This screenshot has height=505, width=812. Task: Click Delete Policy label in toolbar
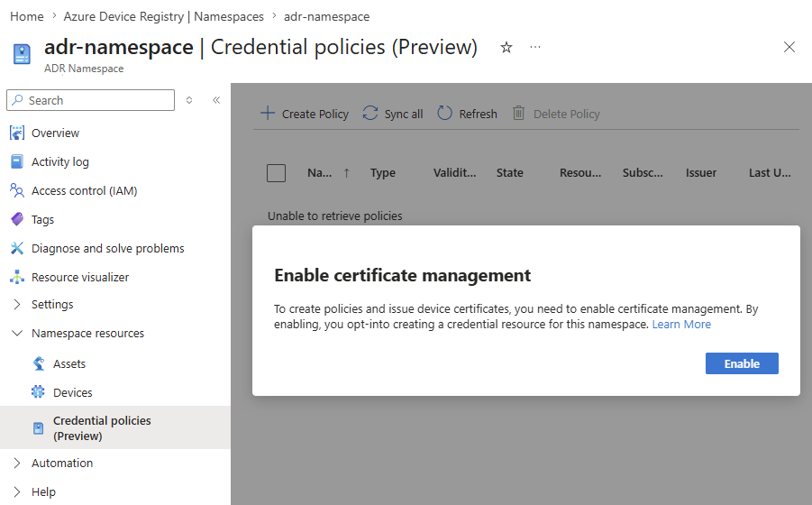[567, 114]
